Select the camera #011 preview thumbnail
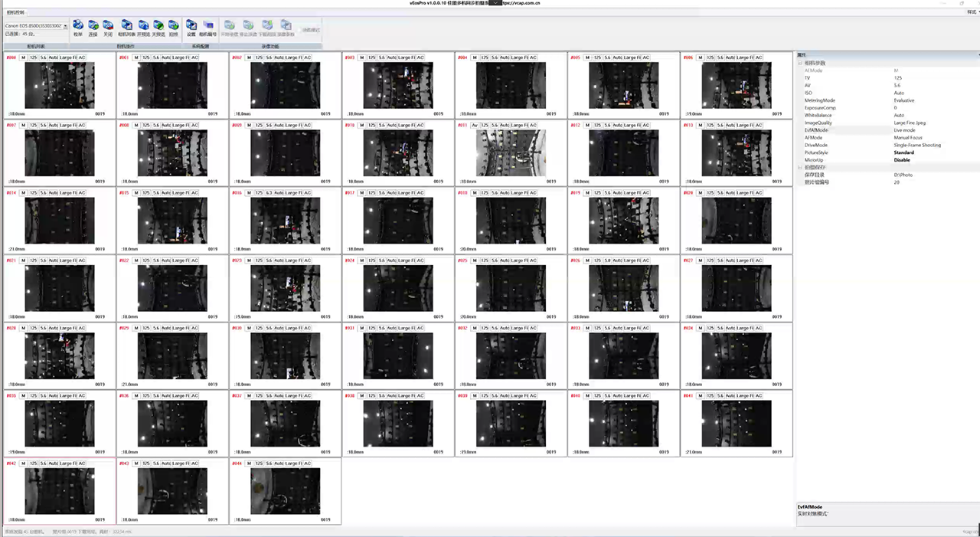This screenshot has width=980, height=537. (511, 153)
